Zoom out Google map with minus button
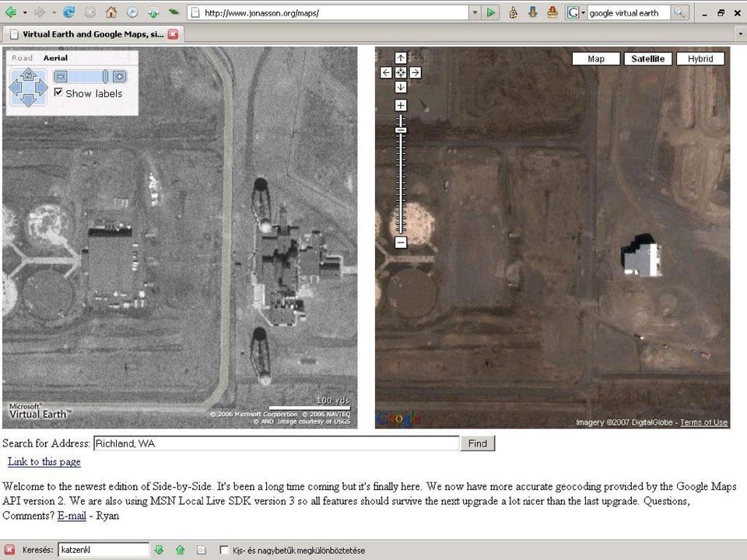The width and height of the screenshot is (747, 560). click(401, 243)
